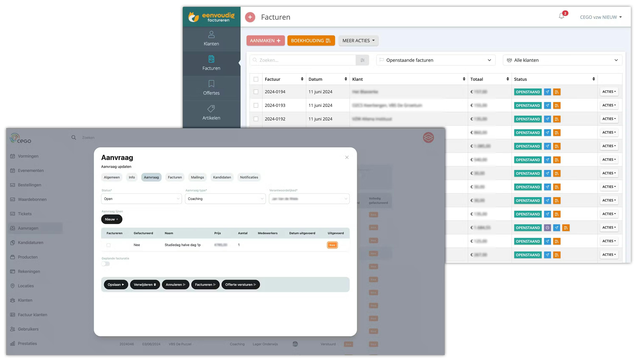Open Offertes in the eenvoudig factureren sidebar
This screenshot has width=637, height=364.
click(211, 88)
